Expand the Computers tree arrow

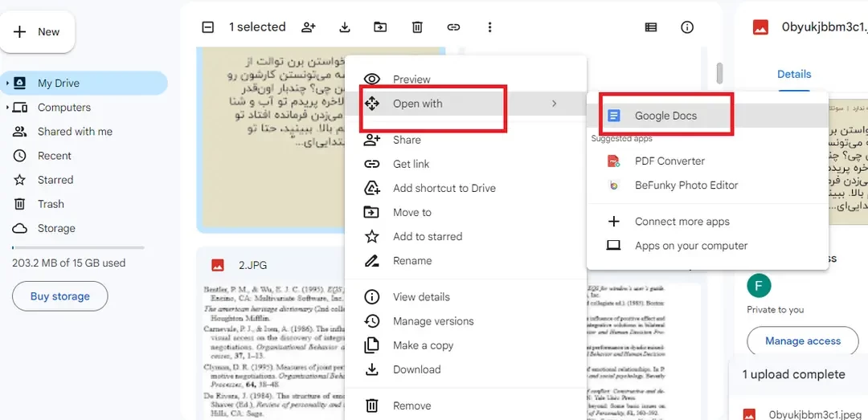tap(7, 108)
